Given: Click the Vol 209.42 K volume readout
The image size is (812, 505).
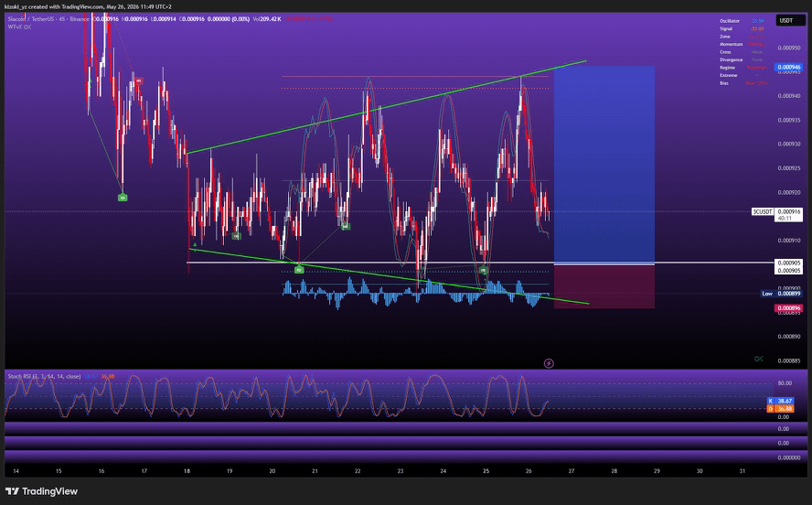Looking at the screenshot, I should click(267, 19).
